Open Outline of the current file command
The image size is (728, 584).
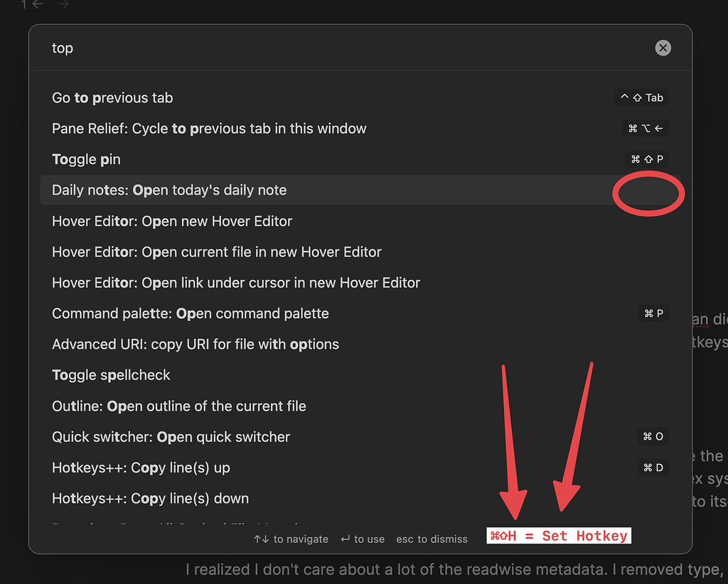point(178,406)
